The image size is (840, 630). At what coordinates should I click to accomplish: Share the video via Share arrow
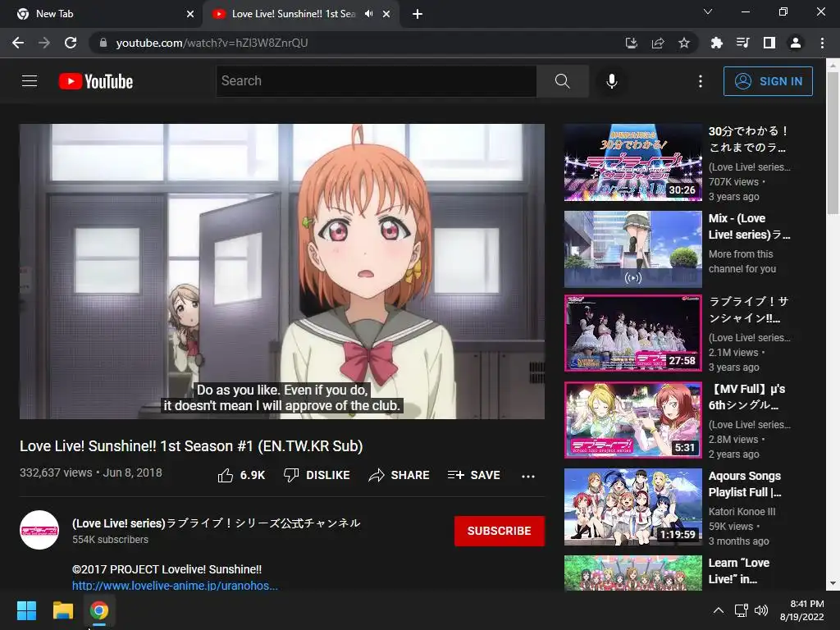point(399,475)
